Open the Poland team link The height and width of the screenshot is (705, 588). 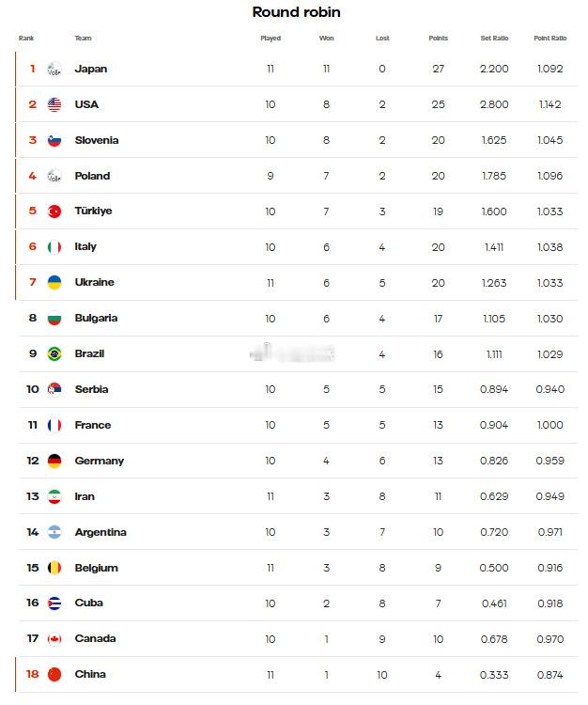[x=92, y=176]
